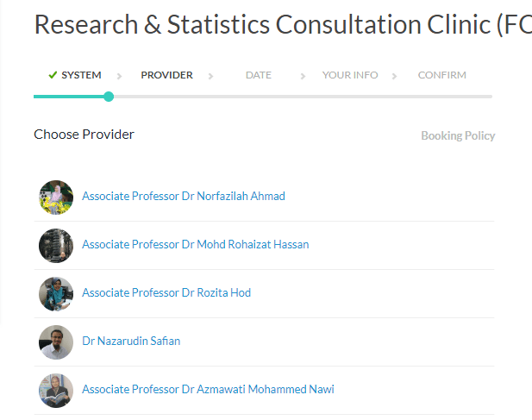The height and width of the screenshot is (420, 532).
Task: Click Dr Norfazilah Ahmad's profile photo
Action: [56, 197]
